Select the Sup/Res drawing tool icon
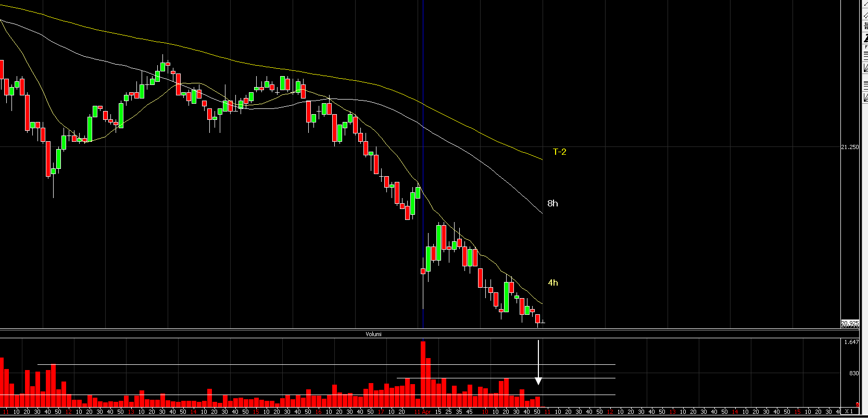This screenshot has width=868, height=418. tap(865, 26)
